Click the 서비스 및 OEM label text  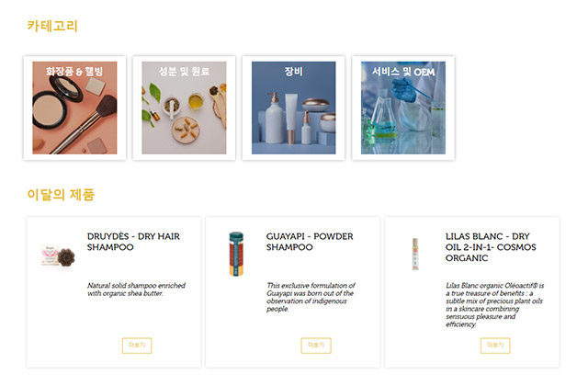tap(403, 72)
